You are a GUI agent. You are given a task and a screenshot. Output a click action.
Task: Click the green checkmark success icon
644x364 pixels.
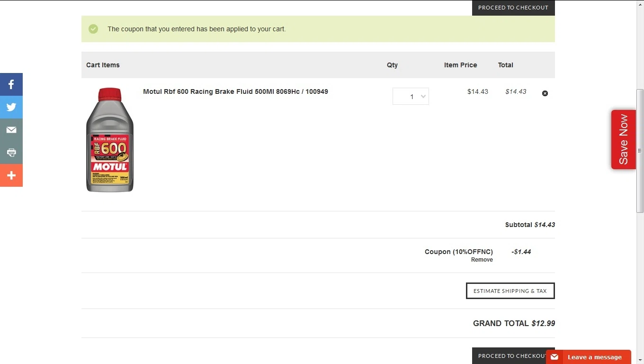coord(93,29)
